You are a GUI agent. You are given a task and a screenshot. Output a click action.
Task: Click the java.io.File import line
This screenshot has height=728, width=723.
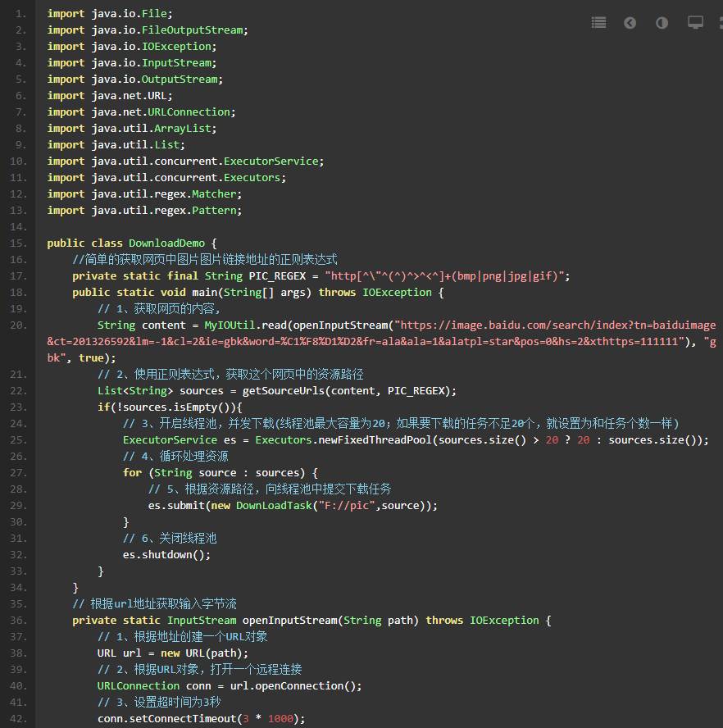pos(110,14)
